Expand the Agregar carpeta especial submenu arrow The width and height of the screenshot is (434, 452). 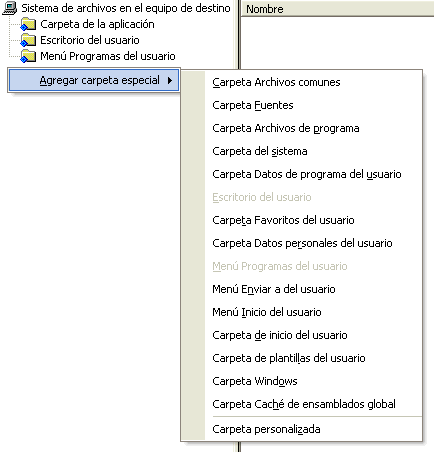[x=170, y=80]
